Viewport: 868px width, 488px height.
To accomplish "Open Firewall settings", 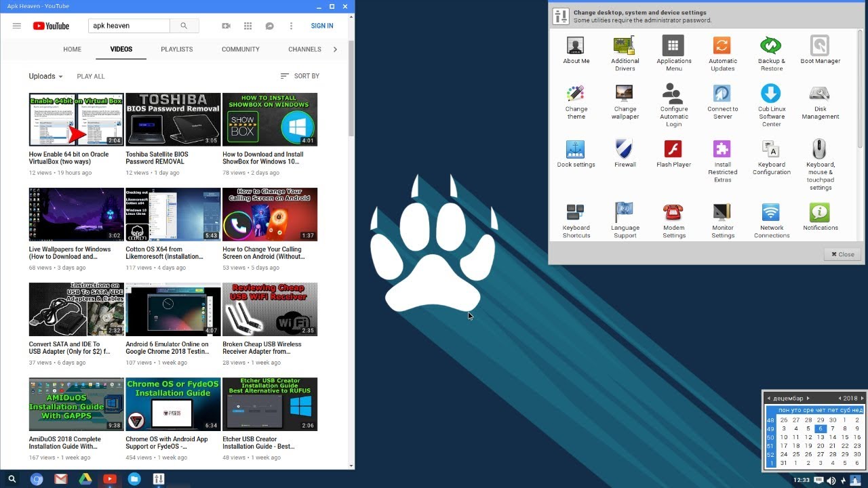I will pos(625,154).
